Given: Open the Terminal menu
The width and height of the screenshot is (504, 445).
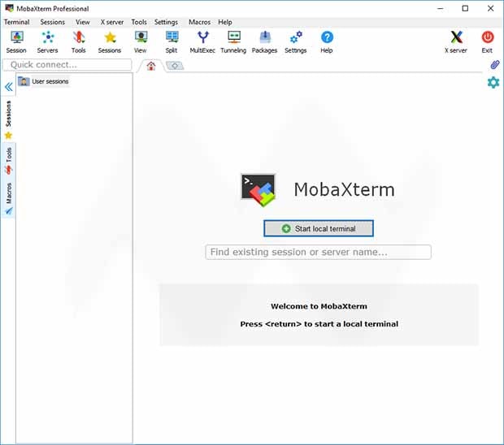Looking at the screenshot, I should point(17,22).
